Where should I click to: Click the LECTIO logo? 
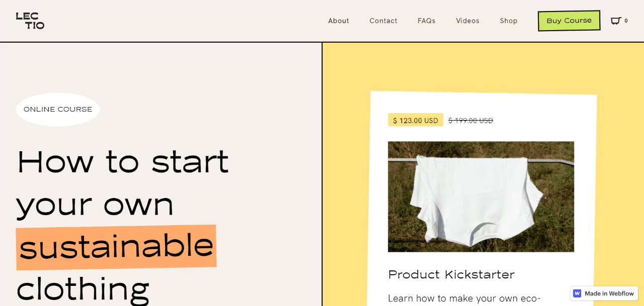click(30, 21)
